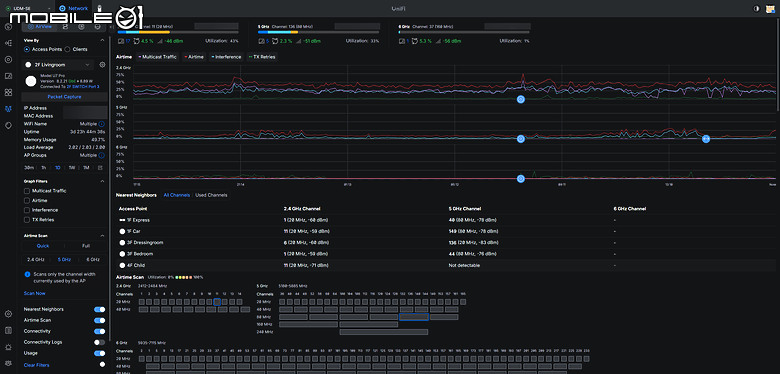
Task: Select the Clients radio button
Action: (68, 49)
